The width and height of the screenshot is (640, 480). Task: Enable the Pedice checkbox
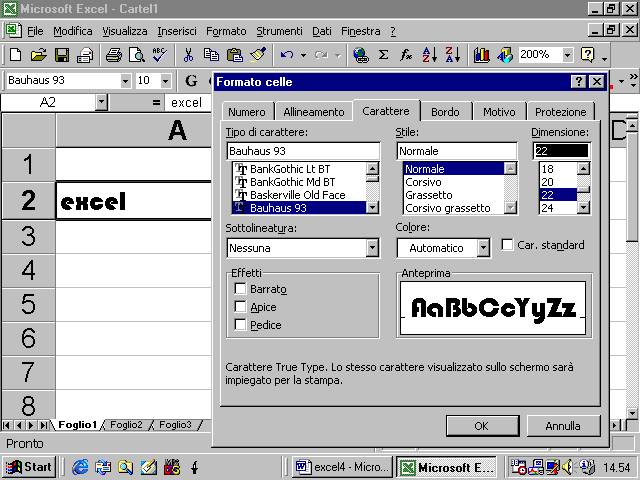coord(240,324)
